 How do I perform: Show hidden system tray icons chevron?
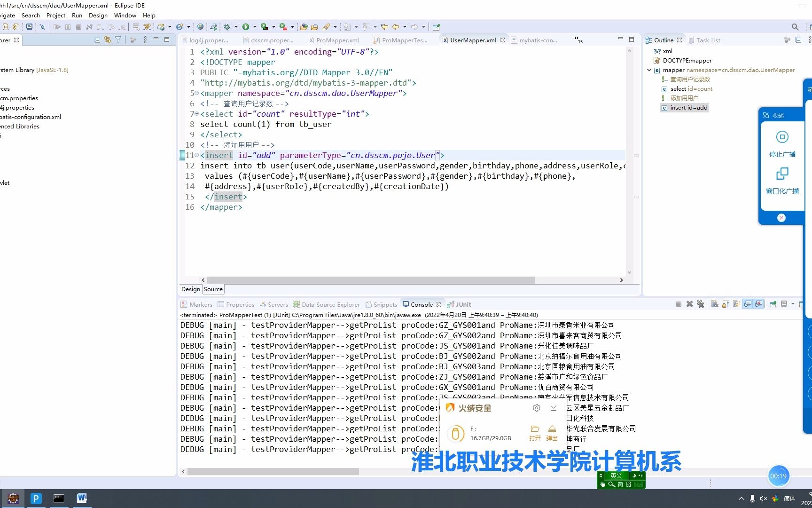point(742,499)
